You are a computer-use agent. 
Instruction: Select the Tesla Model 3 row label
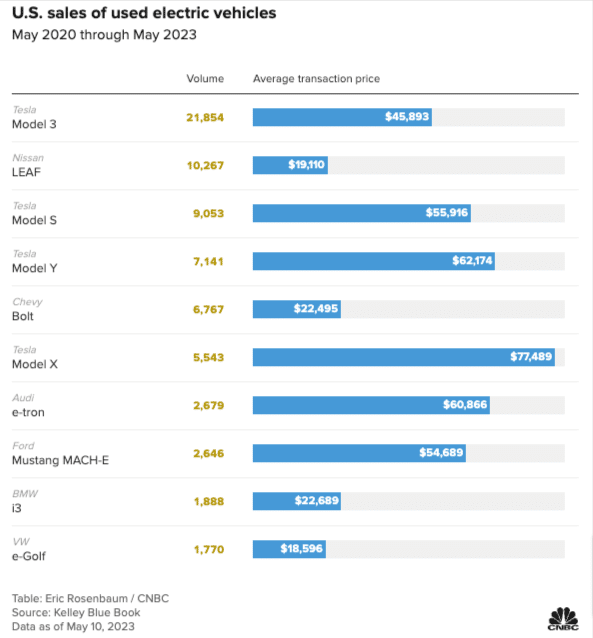[x=34, y=117]
